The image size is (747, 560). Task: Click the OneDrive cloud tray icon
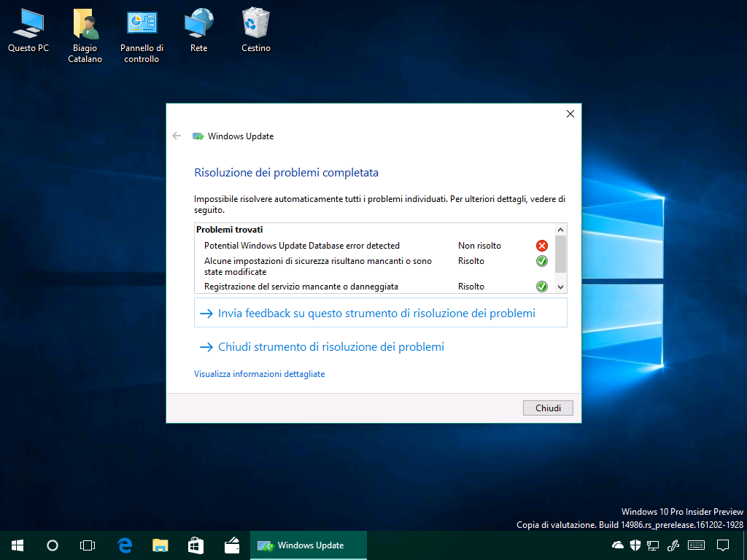(618, 545)
